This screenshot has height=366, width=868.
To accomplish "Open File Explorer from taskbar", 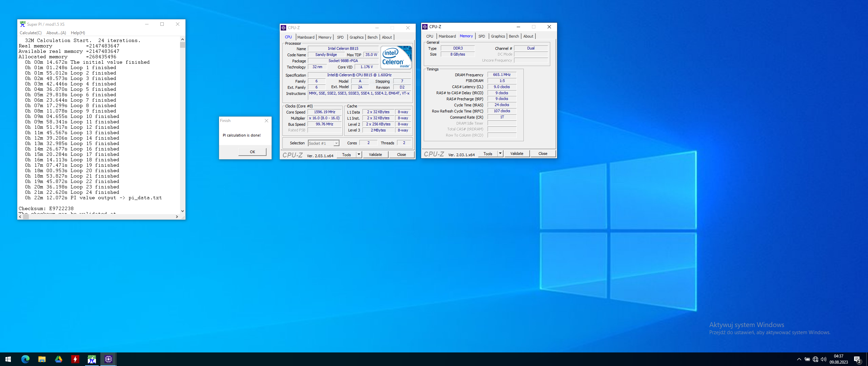I will click(42, 359).
